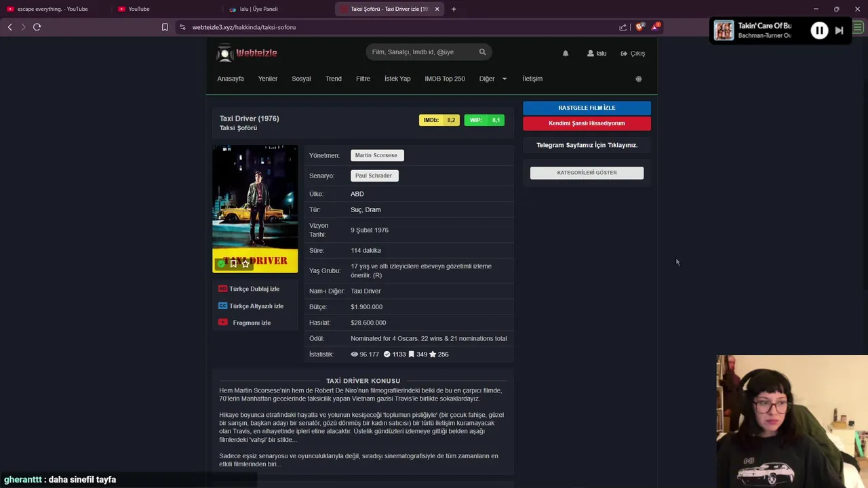Screen dimensions: 868x488
Task: Go forward using browser forward arrow
Action: [x=23, y=27]
